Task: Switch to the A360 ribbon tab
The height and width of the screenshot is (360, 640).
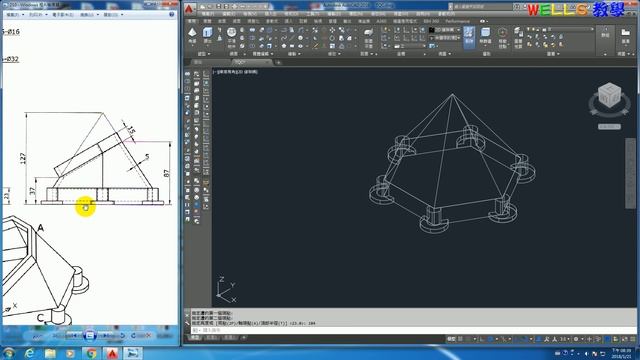Action: (381, 21)
